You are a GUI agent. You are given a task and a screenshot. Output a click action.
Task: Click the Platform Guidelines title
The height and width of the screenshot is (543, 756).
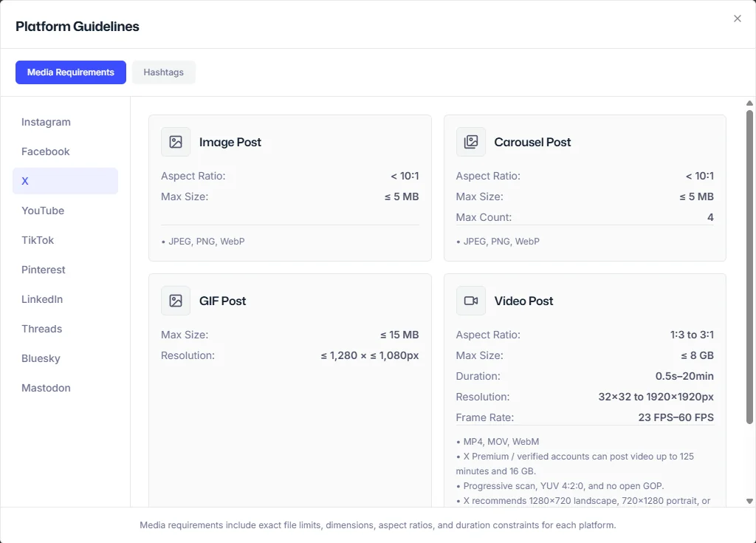[x=77, y=26]
